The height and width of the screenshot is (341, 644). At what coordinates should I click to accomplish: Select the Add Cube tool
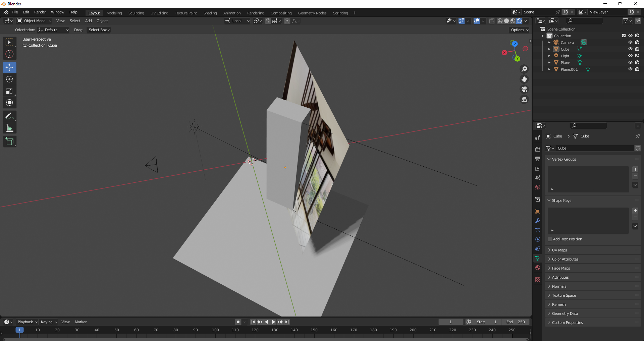coord(9,141)
